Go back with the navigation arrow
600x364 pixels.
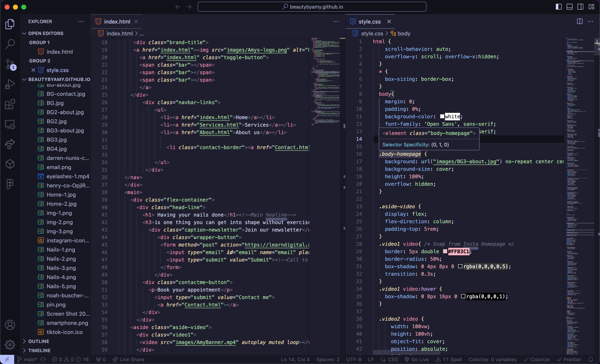[x=178, y=7]
